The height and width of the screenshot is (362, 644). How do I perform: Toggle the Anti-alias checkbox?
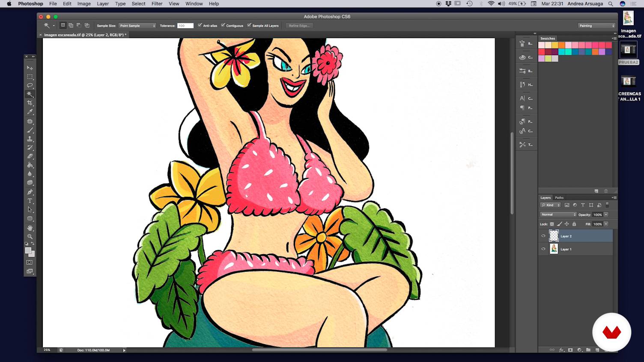point(200,25)
